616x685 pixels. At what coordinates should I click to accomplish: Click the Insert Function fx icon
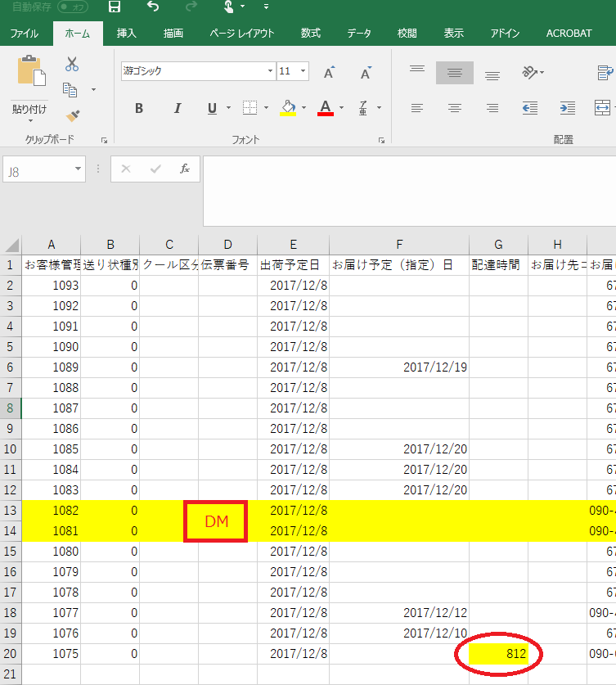184,169
